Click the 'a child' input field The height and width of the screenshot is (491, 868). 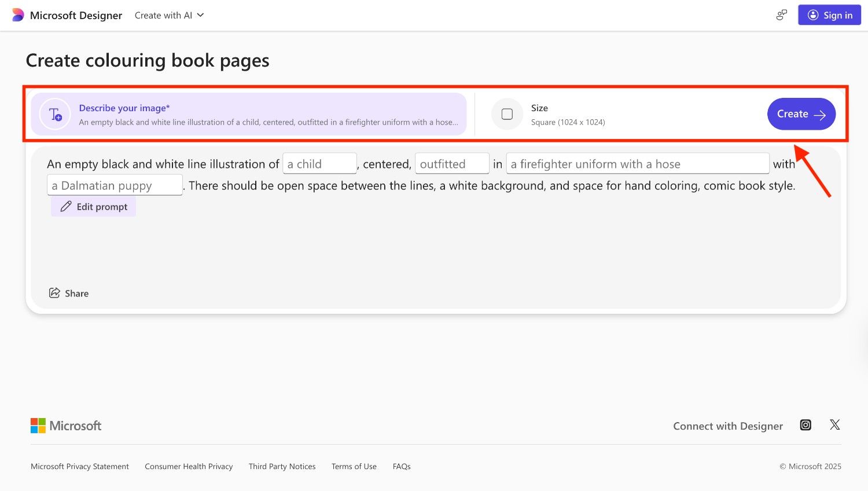[319, 164]
